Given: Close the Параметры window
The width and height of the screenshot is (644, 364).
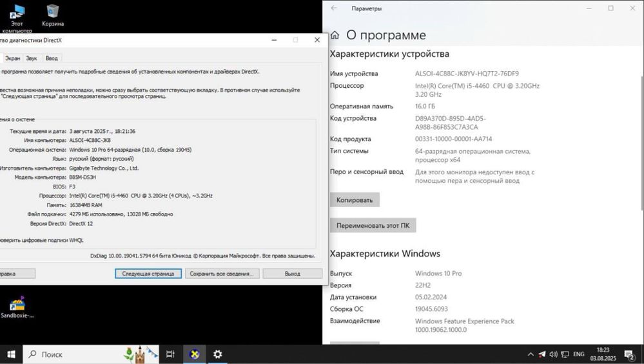Looking at the screenshot, I should pos(632,8).
